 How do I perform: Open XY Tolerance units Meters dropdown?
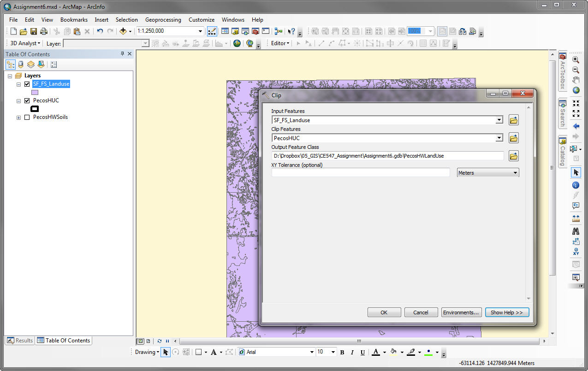(488, 173)
